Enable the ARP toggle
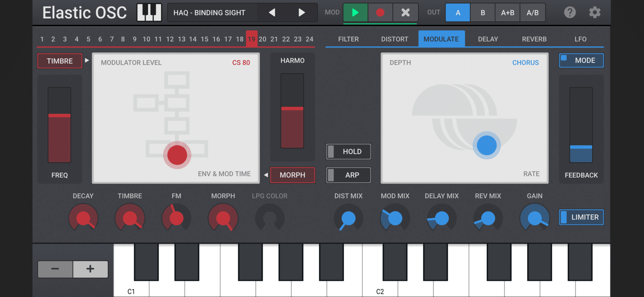The image size is (644, 297). 348,175
